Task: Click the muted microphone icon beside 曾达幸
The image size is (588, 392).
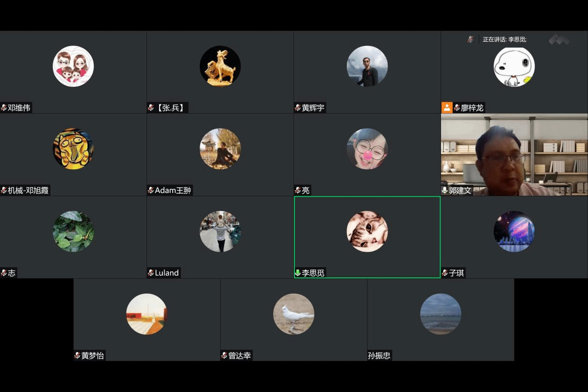Action: click(224, 355)
